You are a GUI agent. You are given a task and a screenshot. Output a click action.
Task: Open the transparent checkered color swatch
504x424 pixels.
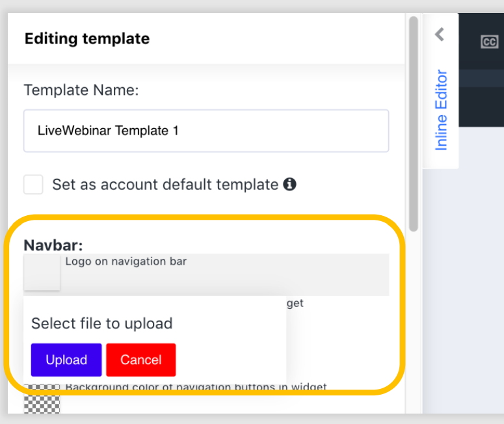42,399
